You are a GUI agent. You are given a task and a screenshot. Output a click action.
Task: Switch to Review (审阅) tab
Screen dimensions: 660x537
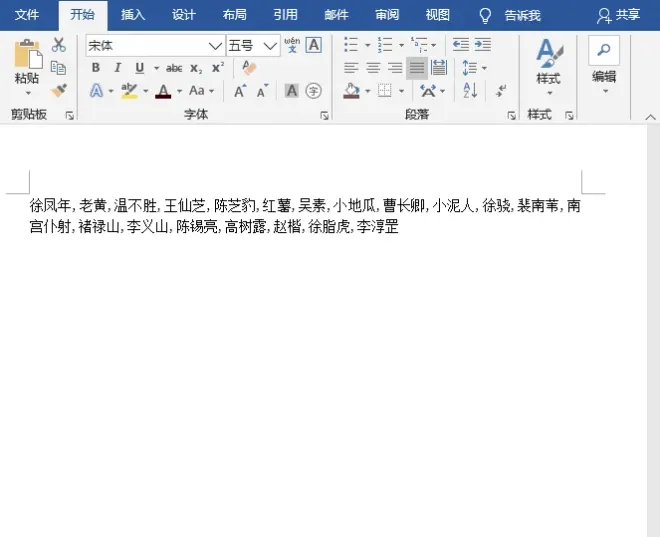(x=387, y=15)
